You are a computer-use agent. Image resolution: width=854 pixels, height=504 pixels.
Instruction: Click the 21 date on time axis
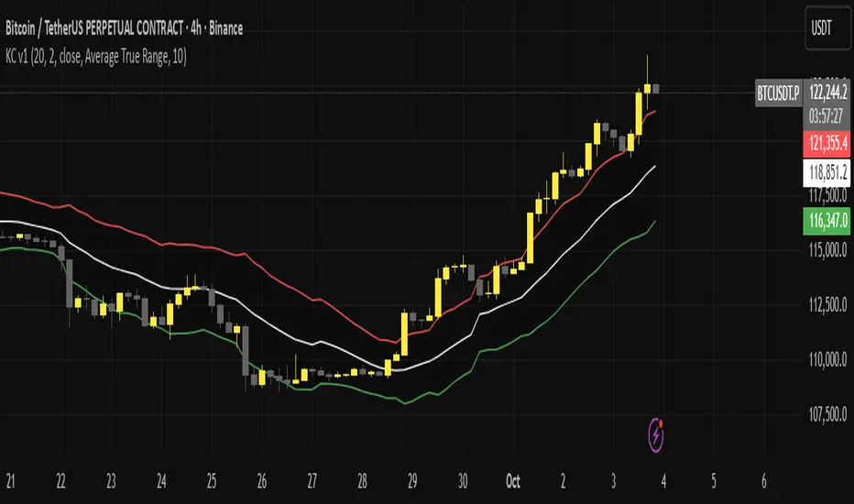tap(10, 481)
